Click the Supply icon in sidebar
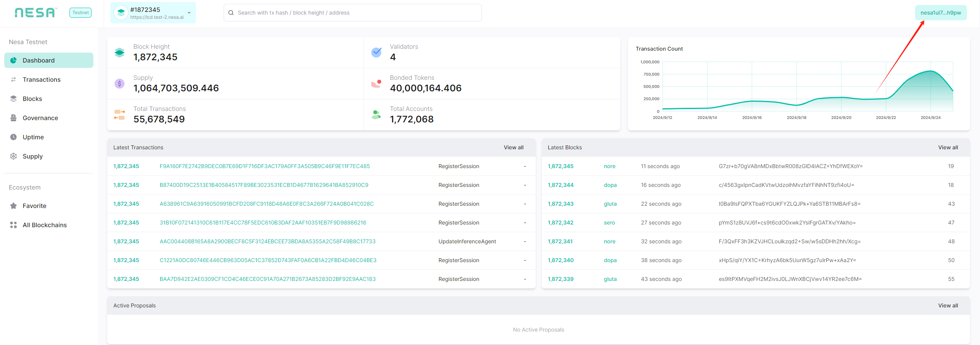Image resolution: width=980 pixels, height=345 pixels. [13, 156]
